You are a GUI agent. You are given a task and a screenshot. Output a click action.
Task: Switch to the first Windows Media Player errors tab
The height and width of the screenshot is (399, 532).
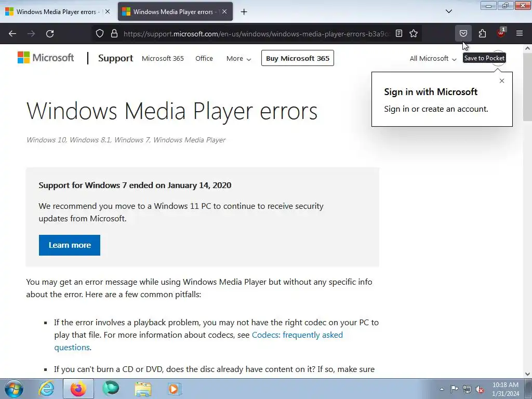pos(57,12)
